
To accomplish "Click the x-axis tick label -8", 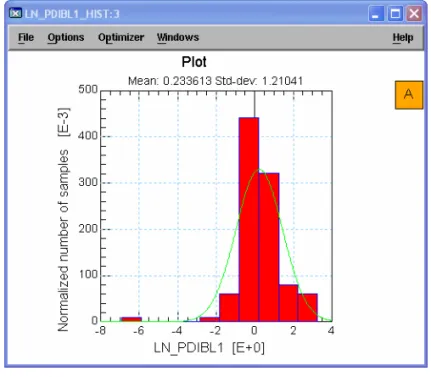I will pos(100,330).
